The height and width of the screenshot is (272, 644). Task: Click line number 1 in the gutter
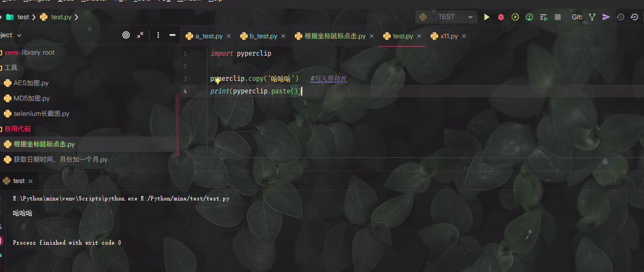tap(185, 54)
